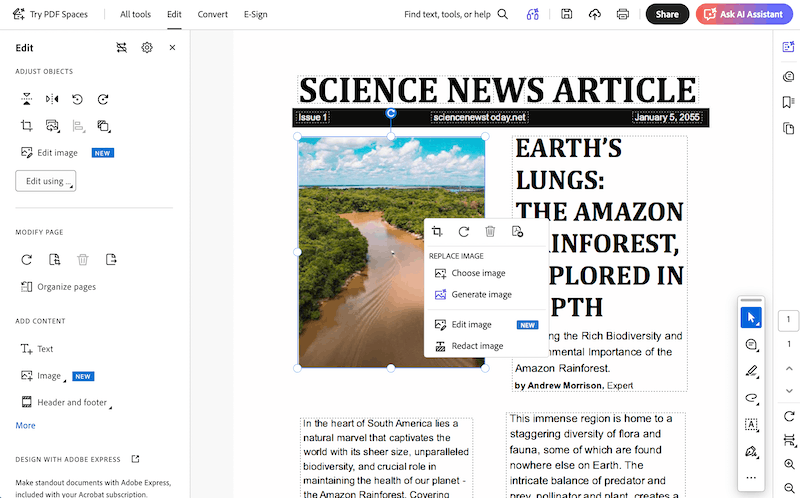The width and height of the screenshot is (800, 498).
Task: Zoom in using magnifier plus icon
Action: click(x=789, y=464)
